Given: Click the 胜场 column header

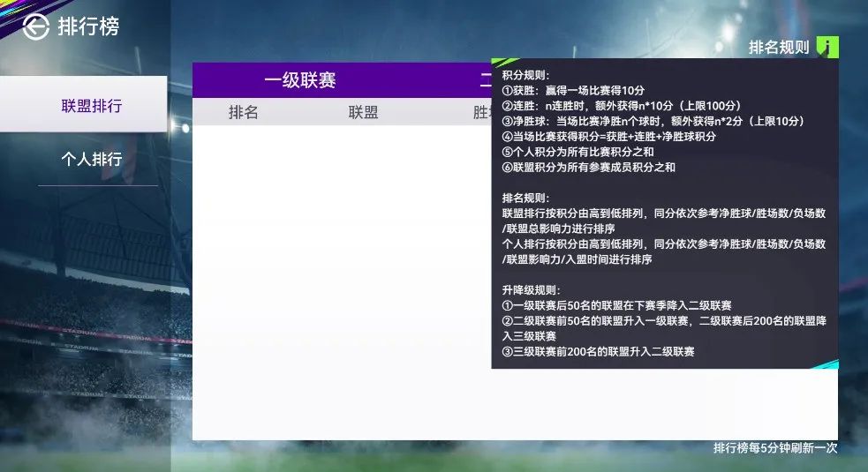Looking at the screenshot, I should click(482, 112).
